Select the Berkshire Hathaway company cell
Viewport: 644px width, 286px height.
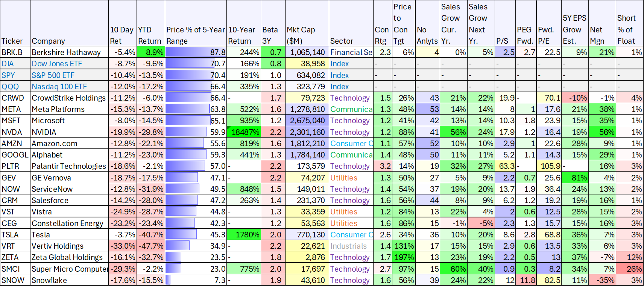pyautogui.click(x=70, y=52)
